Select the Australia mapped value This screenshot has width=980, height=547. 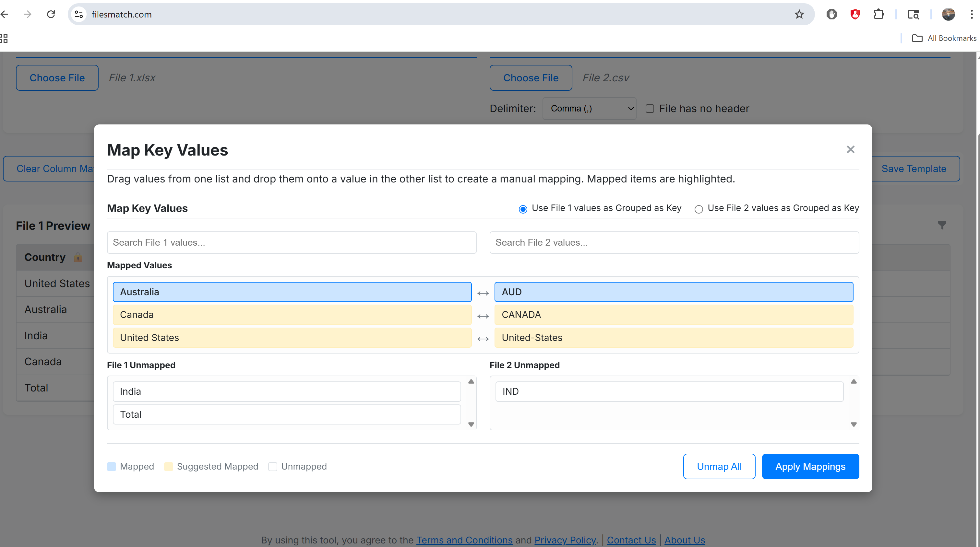tap(292, 292)
